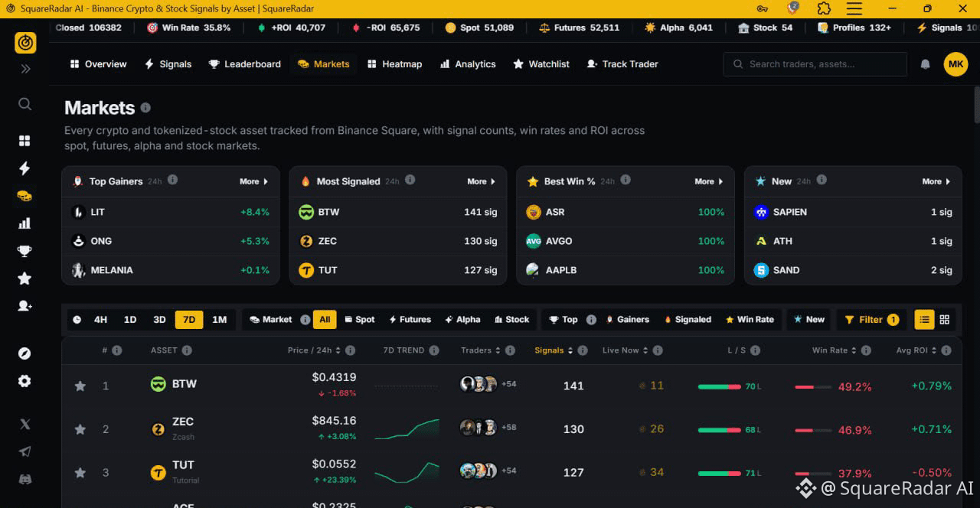The height and width of the screenshot is (508, 980).
Task: Select the 1M timeframe
Action: [219, 320]
